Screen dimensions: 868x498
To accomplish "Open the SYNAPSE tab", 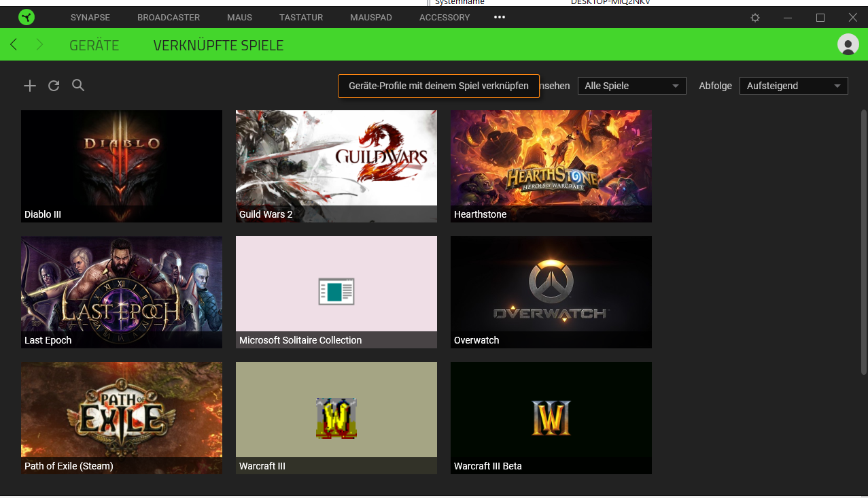I will [x=90, y=17].
